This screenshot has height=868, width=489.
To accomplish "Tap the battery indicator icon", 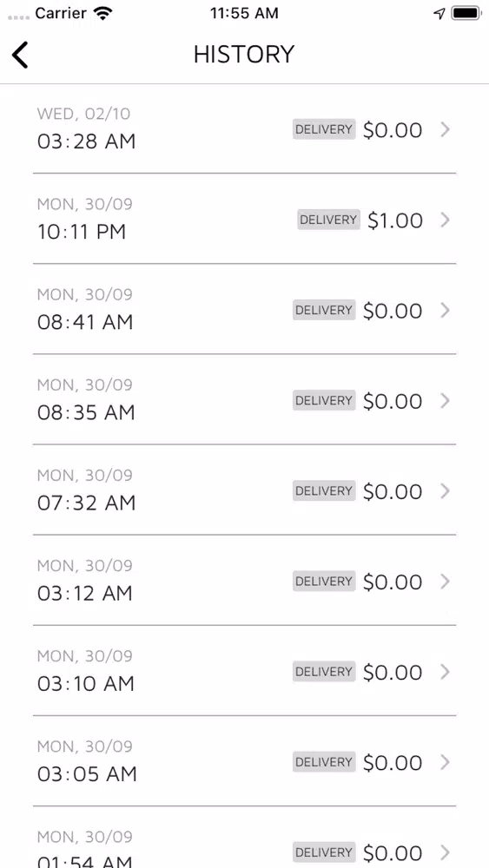I will 466,13.
